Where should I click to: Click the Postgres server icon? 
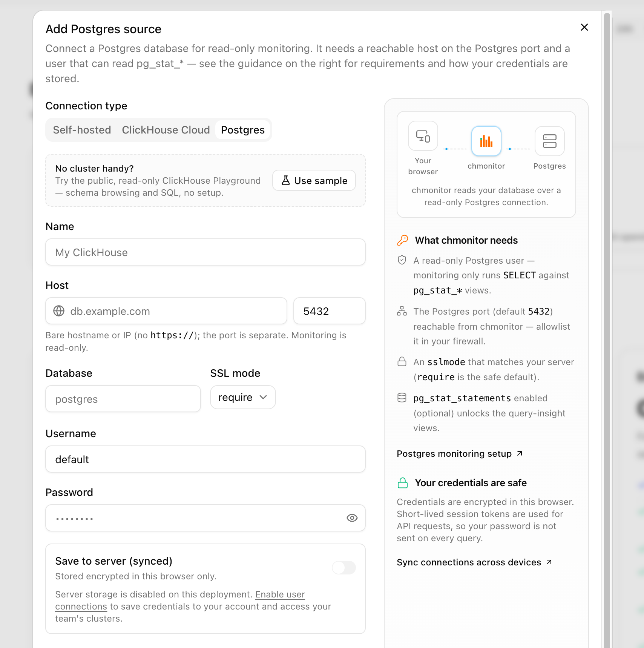point(550,141)
